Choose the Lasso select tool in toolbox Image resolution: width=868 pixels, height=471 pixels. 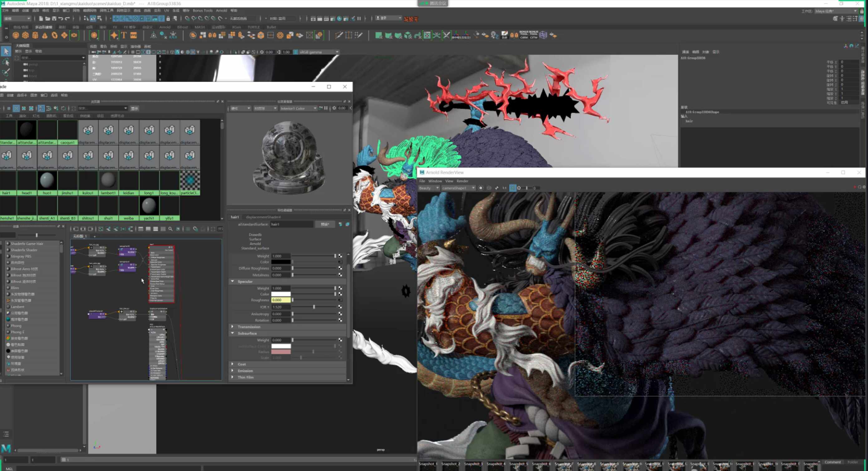[x=6, y=62]
